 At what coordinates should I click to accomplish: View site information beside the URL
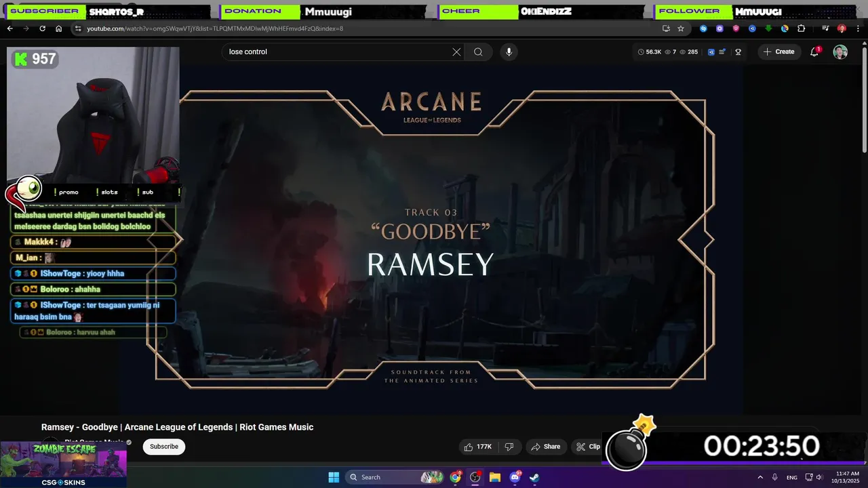[x=78, y=28]
